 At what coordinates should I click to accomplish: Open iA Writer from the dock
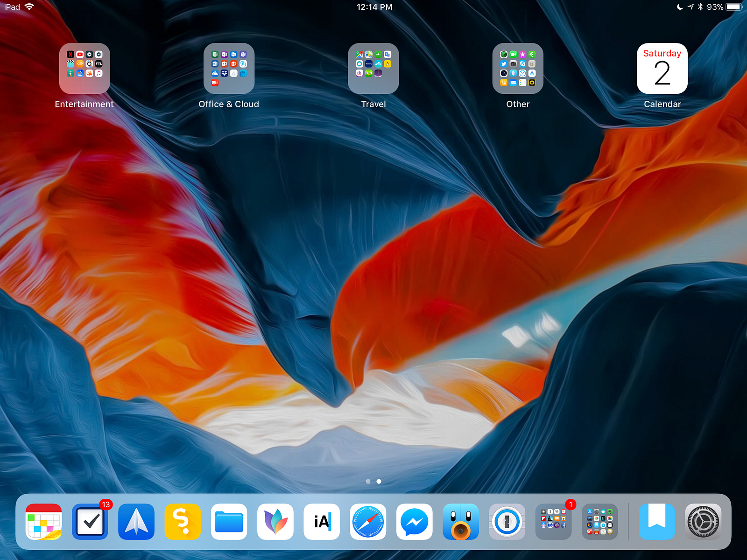(x=322, y=522)
